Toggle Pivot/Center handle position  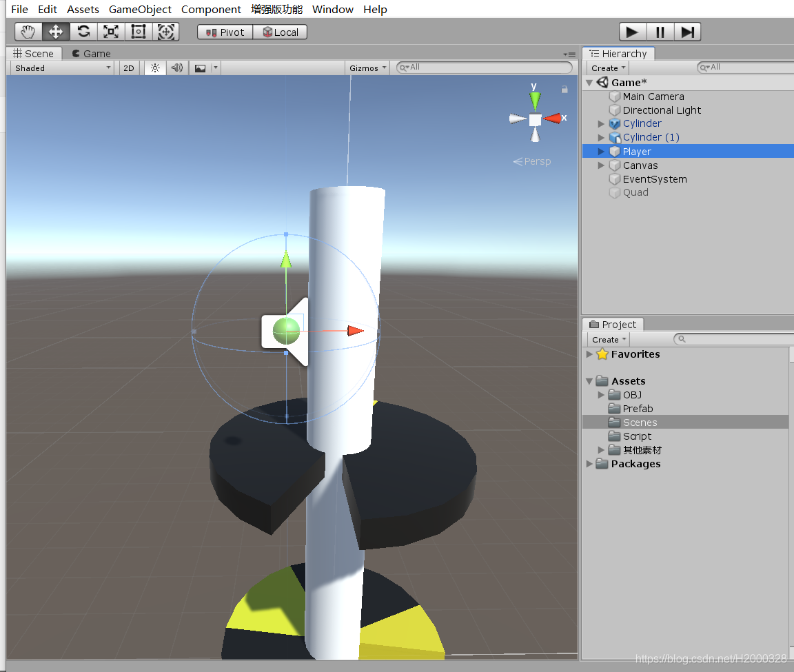tap(225, 32)
